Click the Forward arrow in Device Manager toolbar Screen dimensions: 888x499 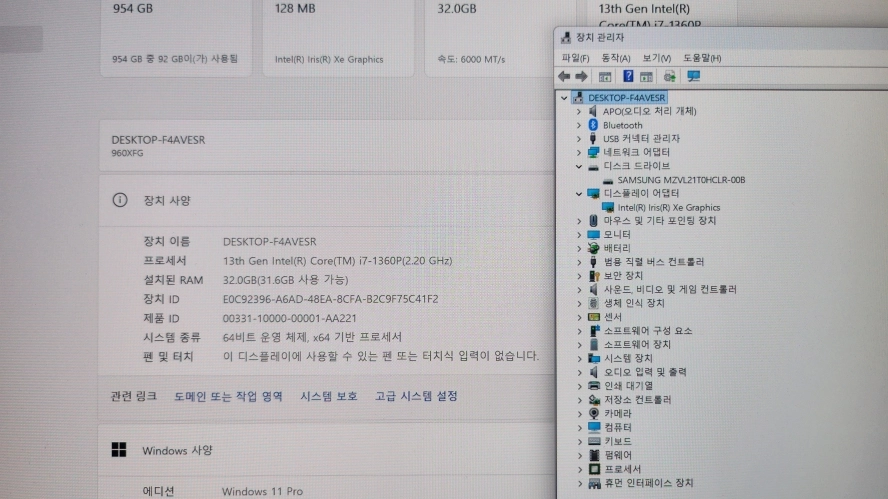582,76
